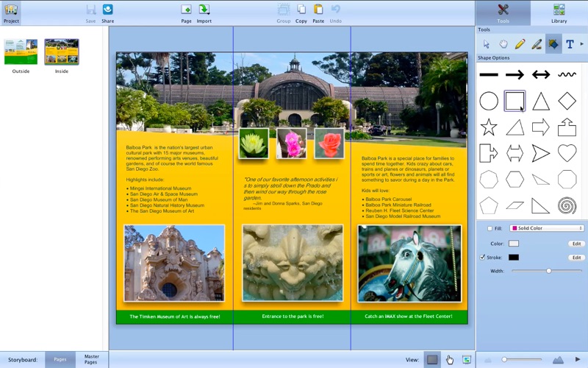Choose the block right arrow shape

point(541,127)
